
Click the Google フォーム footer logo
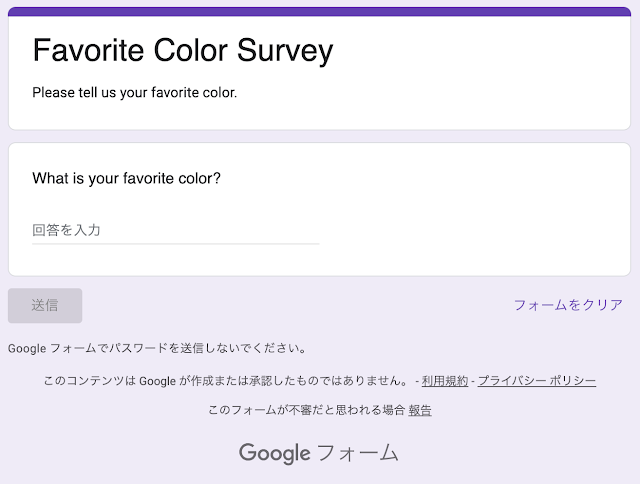[x=319, y=453]
